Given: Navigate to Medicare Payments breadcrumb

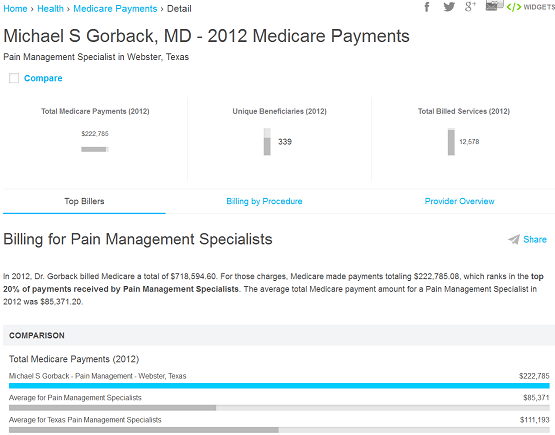Looking at the screenshot, I should coord(115,9).
